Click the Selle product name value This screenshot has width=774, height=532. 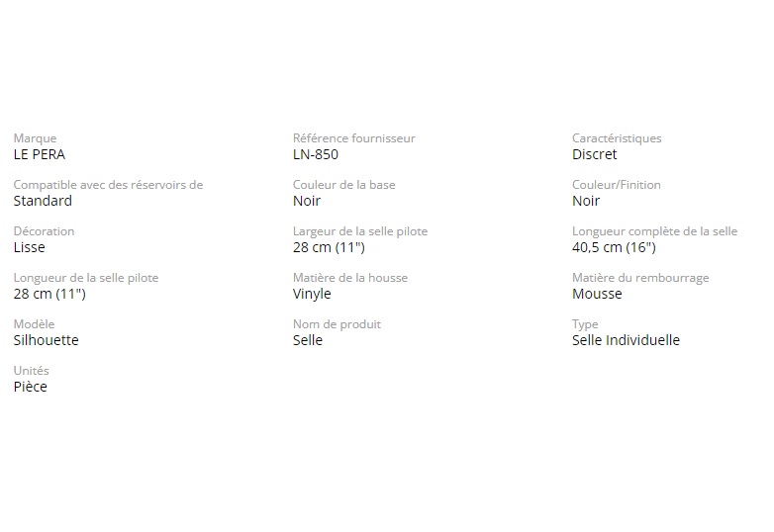pyautogui.click(x=308, y=340)
